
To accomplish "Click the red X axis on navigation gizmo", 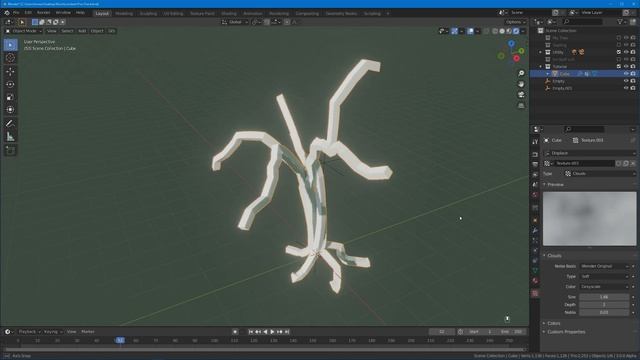I will (516, 58).
